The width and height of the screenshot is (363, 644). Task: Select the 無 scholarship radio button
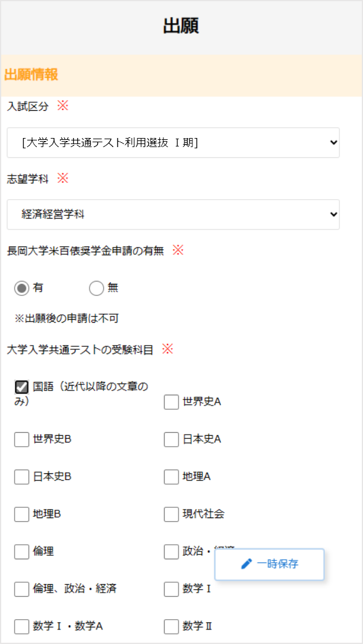96,288
